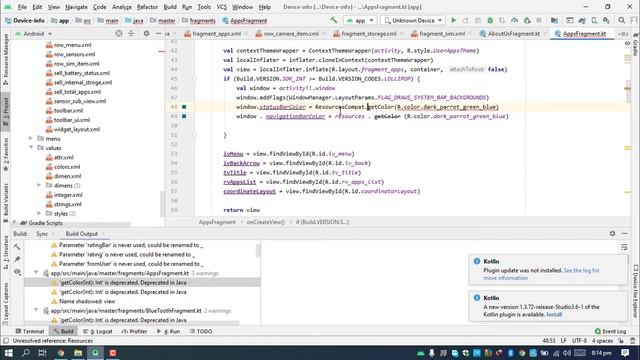Open strings.xml in project tree

68,204
